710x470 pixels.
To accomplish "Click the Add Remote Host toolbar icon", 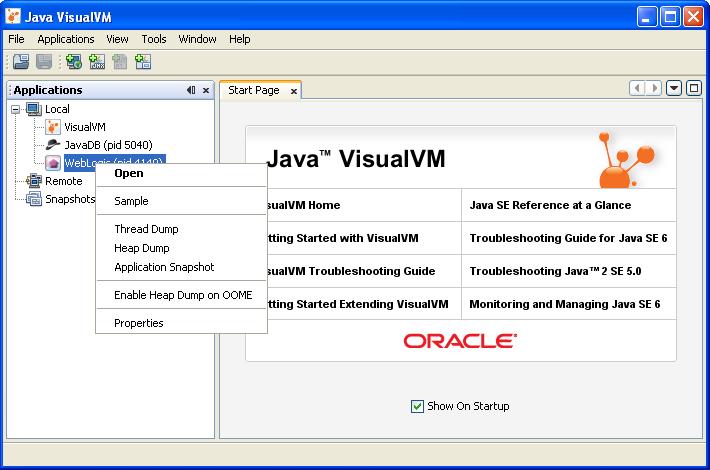I will pos(74,62).
